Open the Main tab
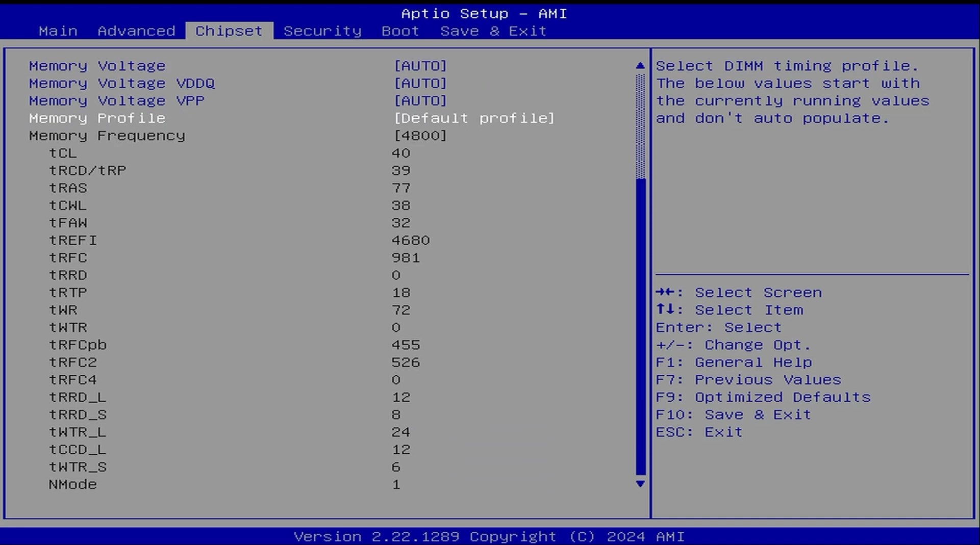The width and height of the screenshot is (980, 545). 58,31
